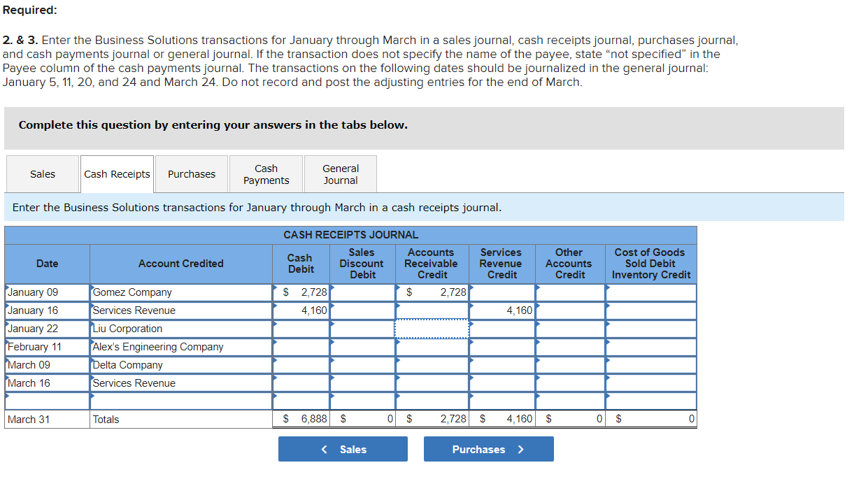Click the Account Credited column header

point(181,264)
